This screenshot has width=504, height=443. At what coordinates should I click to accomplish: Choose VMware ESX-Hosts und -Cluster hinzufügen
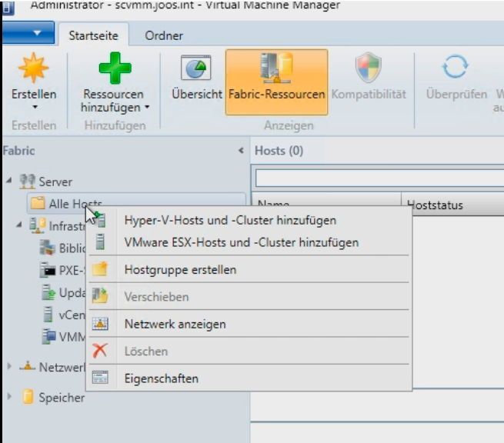[249, 242]
